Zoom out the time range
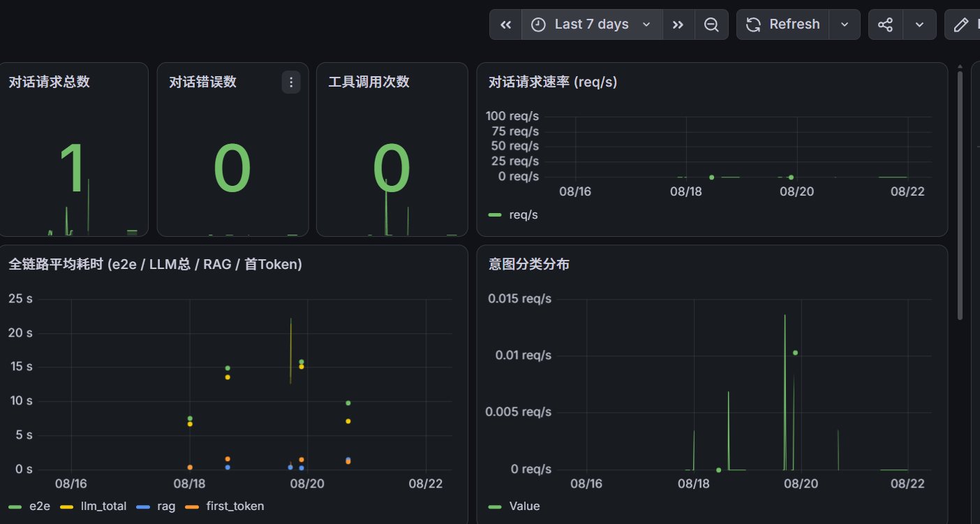The image size is (980, 524). 711,24
